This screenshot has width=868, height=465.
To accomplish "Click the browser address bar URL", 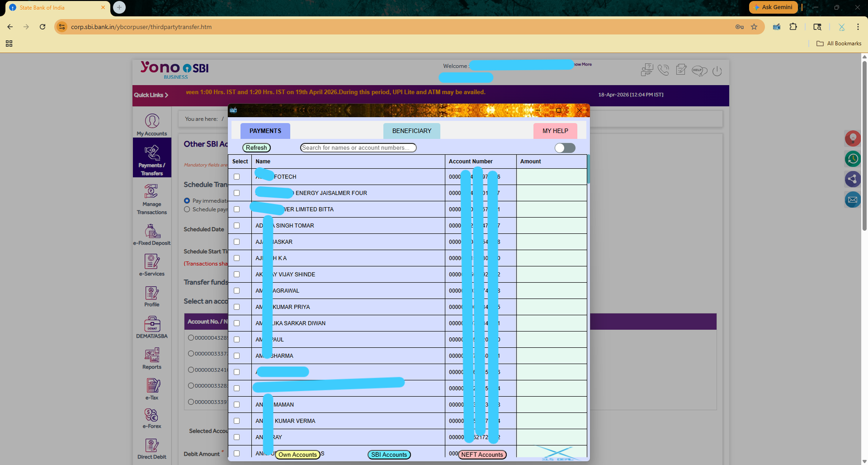I will 141,27.
